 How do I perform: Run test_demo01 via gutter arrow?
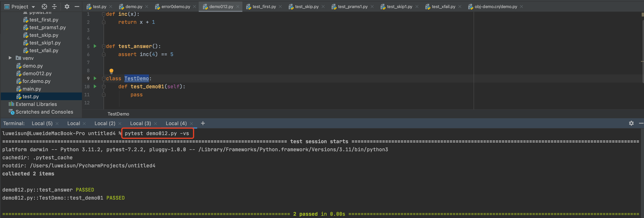click(95, 86)
